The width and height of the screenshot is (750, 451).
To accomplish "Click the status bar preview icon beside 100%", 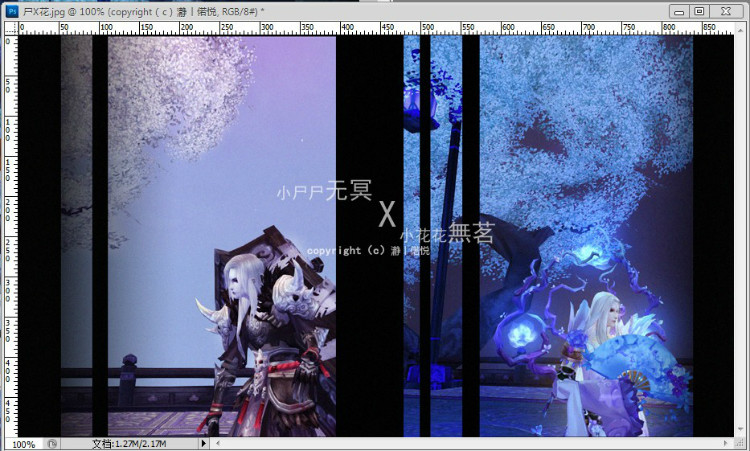I will click(52, 443).
